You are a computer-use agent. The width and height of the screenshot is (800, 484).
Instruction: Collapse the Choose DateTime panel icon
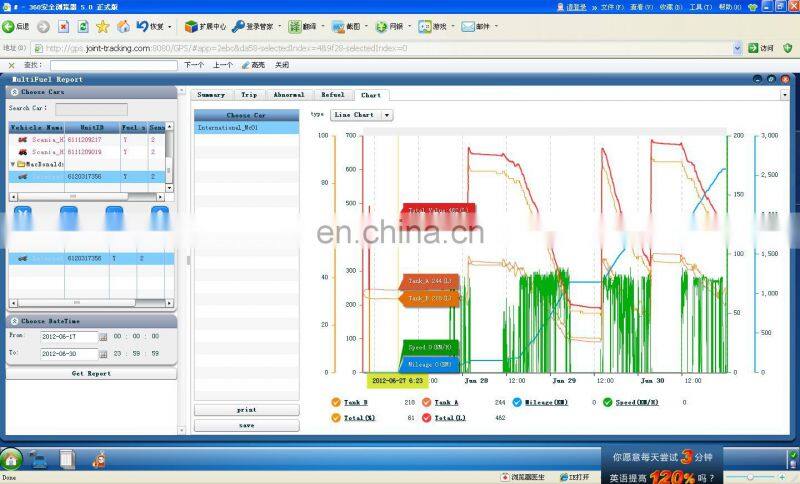pyautogui.click(x=15, y=321)
